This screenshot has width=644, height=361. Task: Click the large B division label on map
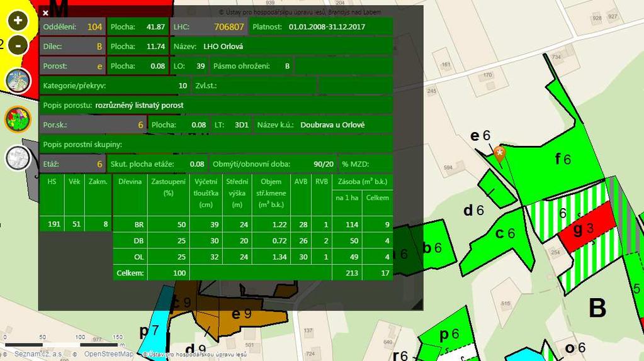click(x=597, y=308)
